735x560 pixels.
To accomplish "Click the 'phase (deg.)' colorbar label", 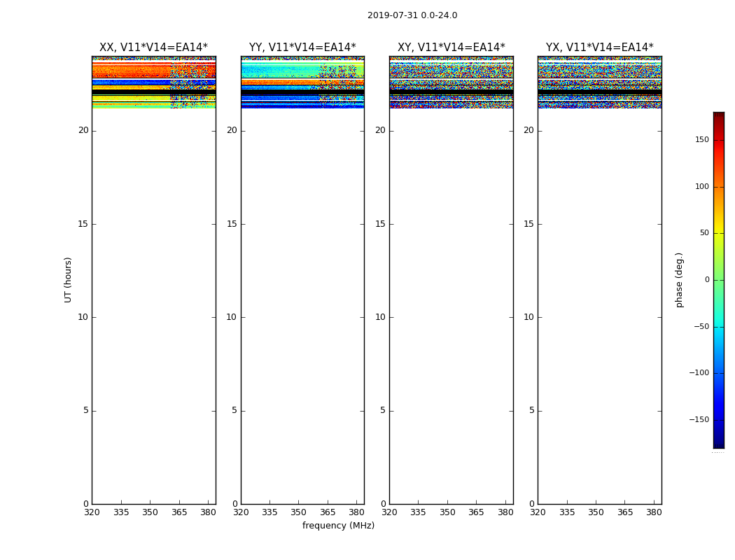I will 679,280.
